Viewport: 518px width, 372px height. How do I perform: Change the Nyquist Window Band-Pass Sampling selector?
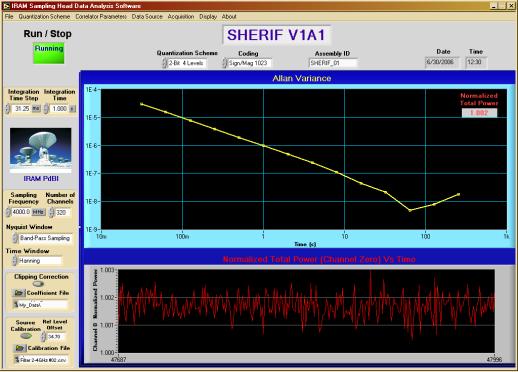(x=42, y=238)
